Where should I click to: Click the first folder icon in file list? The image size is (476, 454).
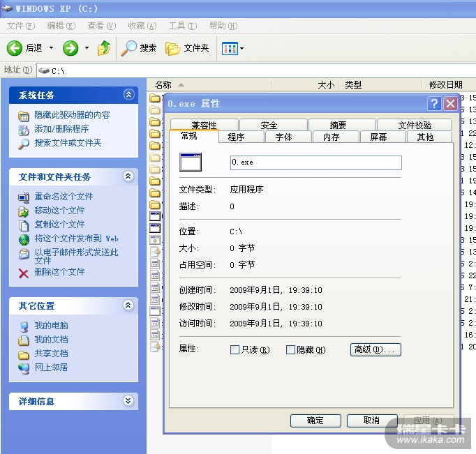155,98
